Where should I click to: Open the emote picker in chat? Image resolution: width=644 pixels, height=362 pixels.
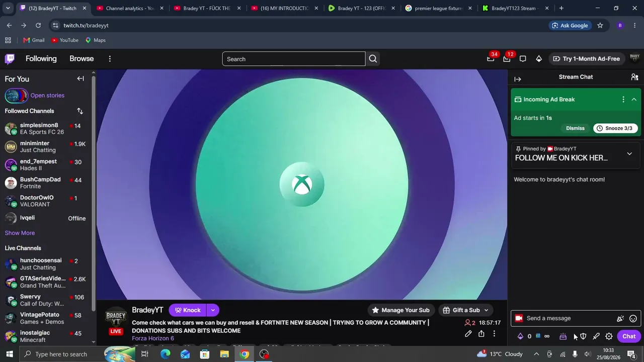click(633, 318)
